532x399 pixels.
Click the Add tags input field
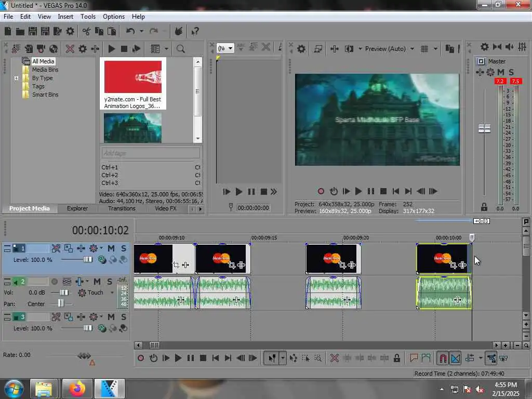[150, 153]
